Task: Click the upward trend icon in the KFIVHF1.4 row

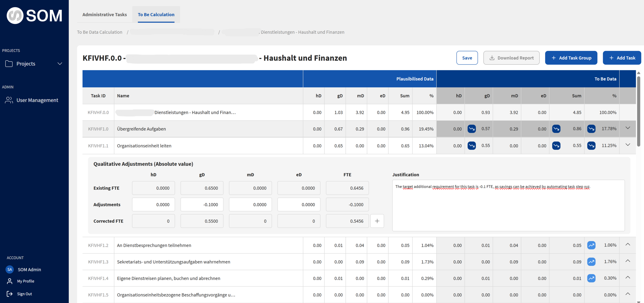Action: coord(591,278)
